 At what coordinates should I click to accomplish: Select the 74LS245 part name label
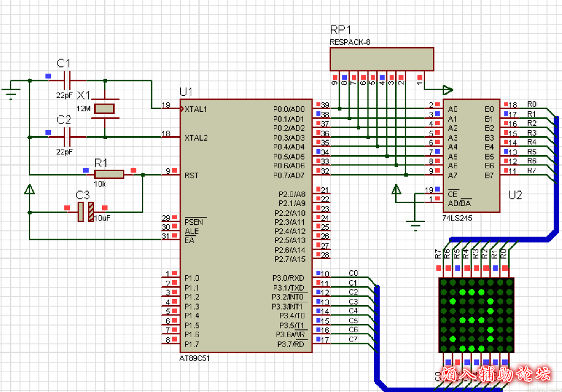pos(457,218)
